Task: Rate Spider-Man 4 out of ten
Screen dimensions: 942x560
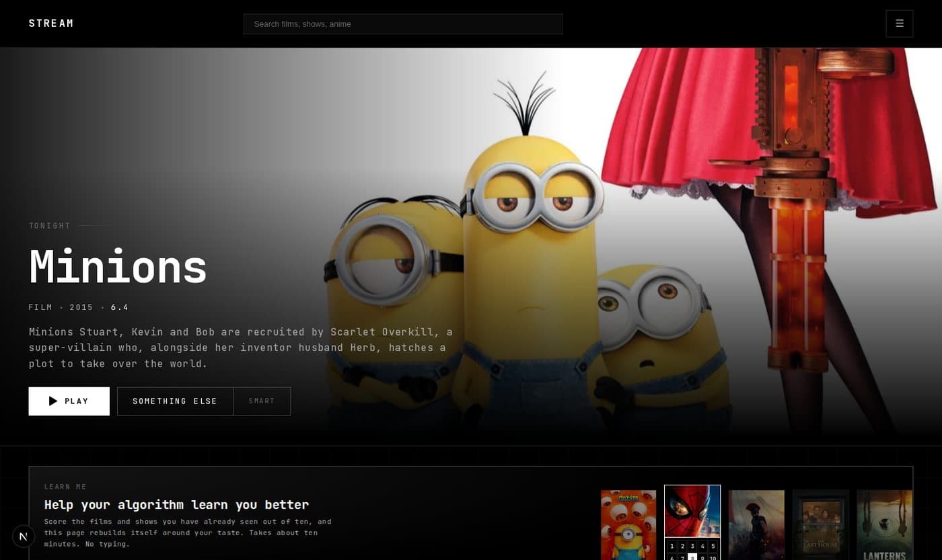Action: click(702, 547)
